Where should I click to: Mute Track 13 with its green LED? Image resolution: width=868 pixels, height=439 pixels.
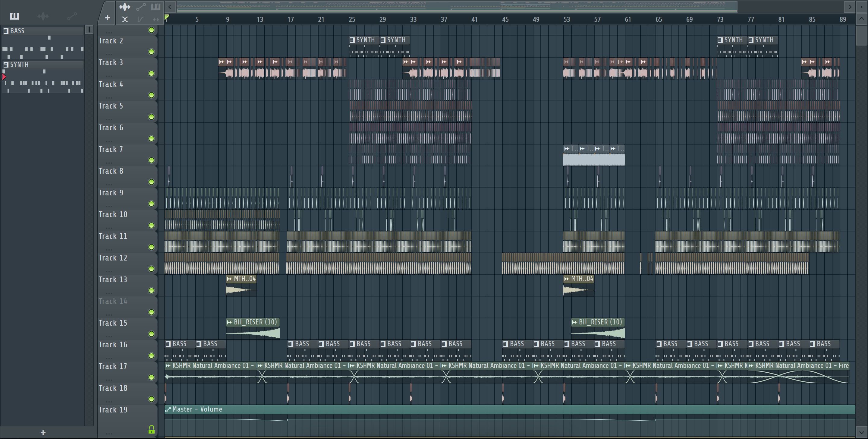coord(151,290)
